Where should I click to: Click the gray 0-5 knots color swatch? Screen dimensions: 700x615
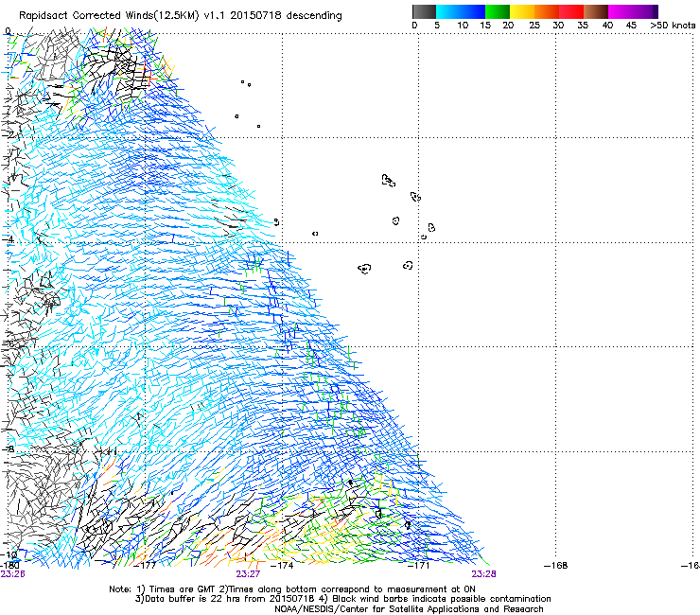[x=424, y=11]
